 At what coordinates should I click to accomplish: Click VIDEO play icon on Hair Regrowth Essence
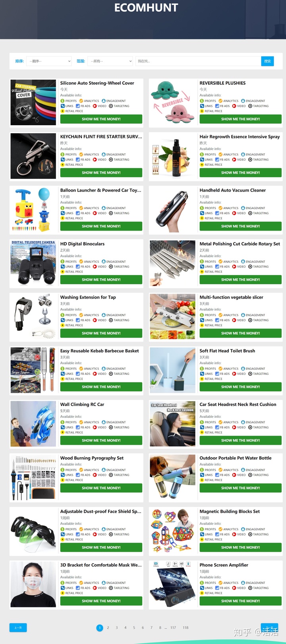point(234,160)
